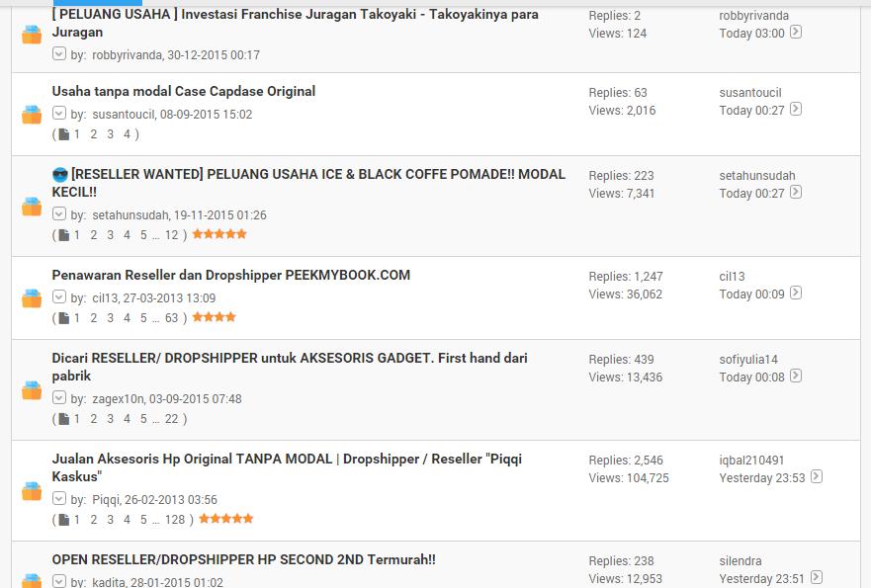
Task: Jump to cil13's latest post arrow icon
Action: 796,293
